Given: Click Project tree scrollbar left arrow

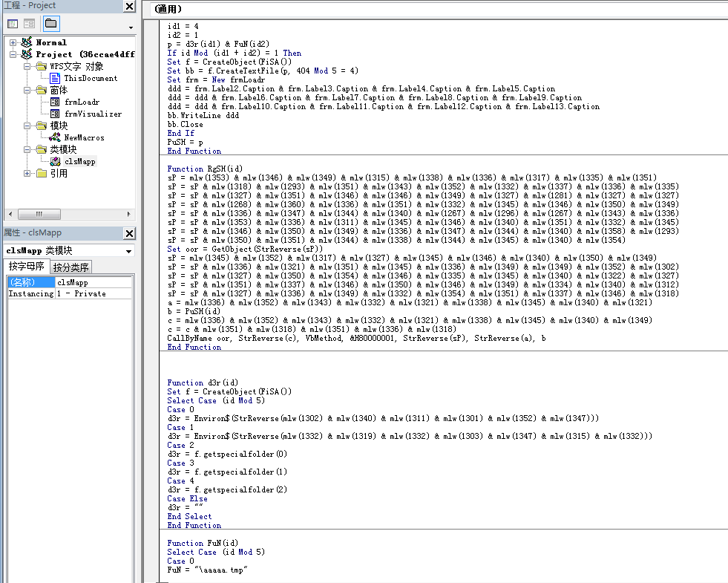Looking at the screenshot, I should click(10, 214).
